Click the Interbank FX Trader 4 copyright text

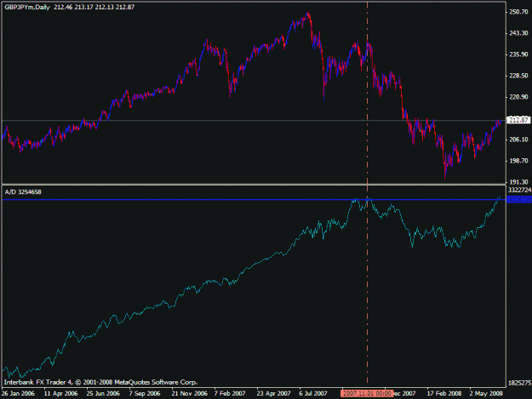pyautogui.click(x=100, y=382)
